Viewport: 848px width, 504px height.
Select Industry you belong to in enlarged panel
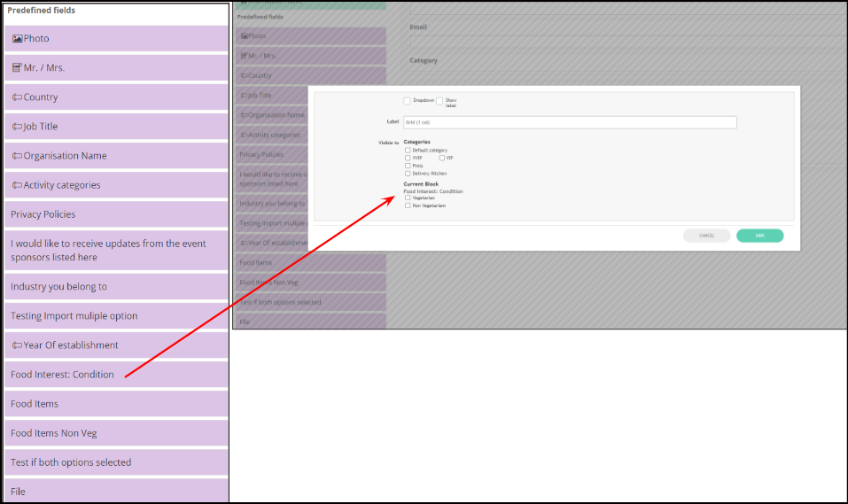(116, 287)
